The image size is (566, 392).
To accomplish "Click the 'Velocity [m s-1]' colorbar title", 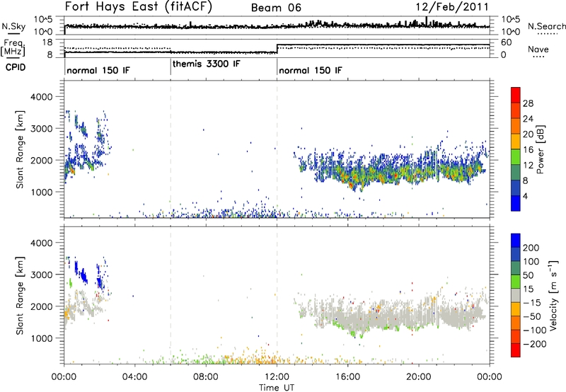I will pos(553,295).
